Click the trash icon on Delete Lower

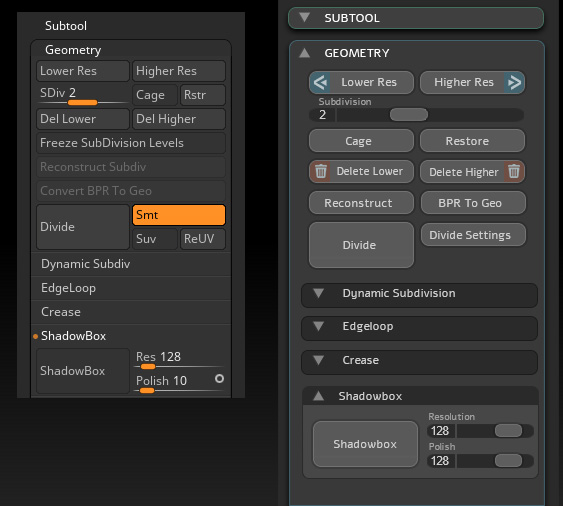coord(321,171)
